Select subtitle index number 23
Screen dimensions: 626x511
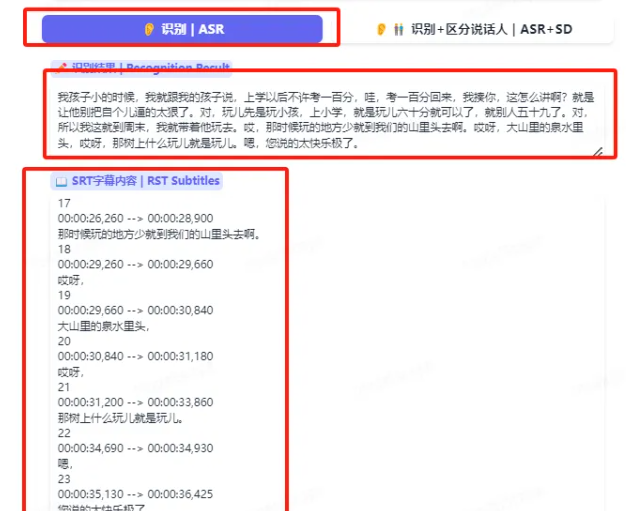64,479
